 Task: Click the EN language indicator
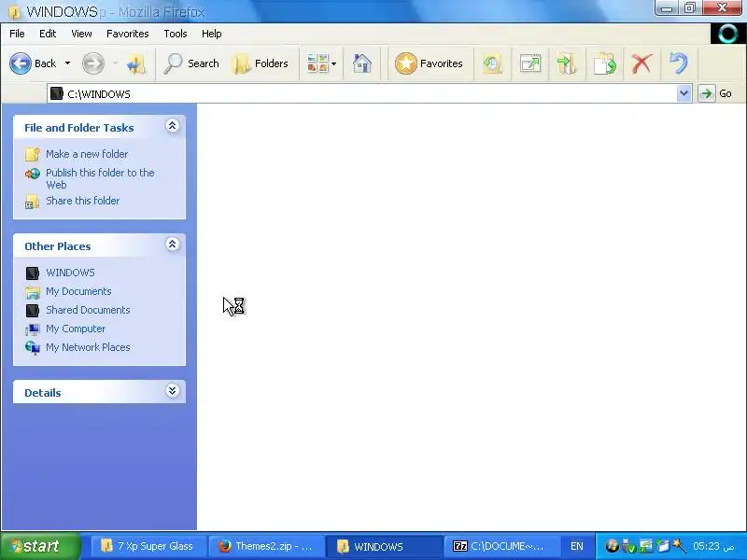(577, 546)
